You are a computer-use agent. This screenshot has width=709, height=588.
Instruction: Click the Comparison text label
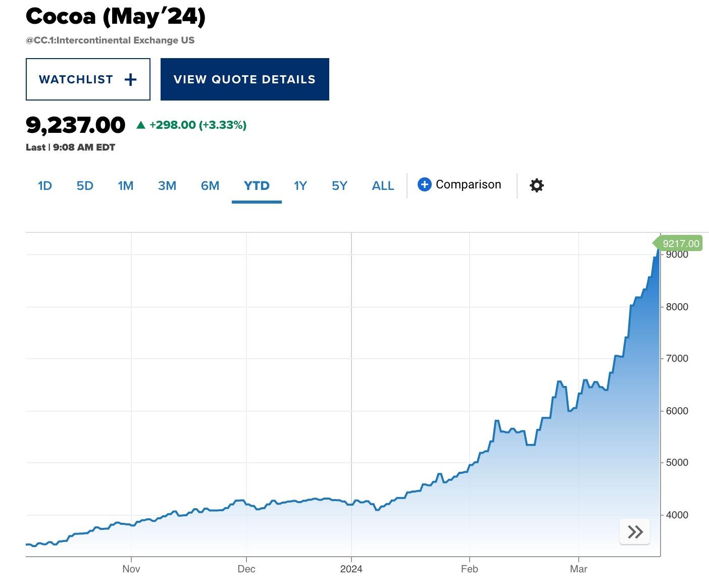(x=468, y=185)
